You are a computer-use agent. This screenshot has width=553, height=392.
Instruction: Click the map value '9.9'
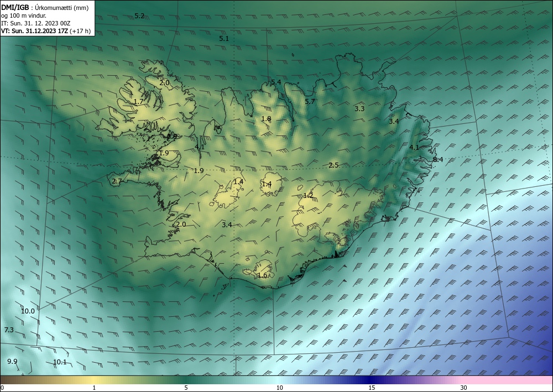pos(12,362)
